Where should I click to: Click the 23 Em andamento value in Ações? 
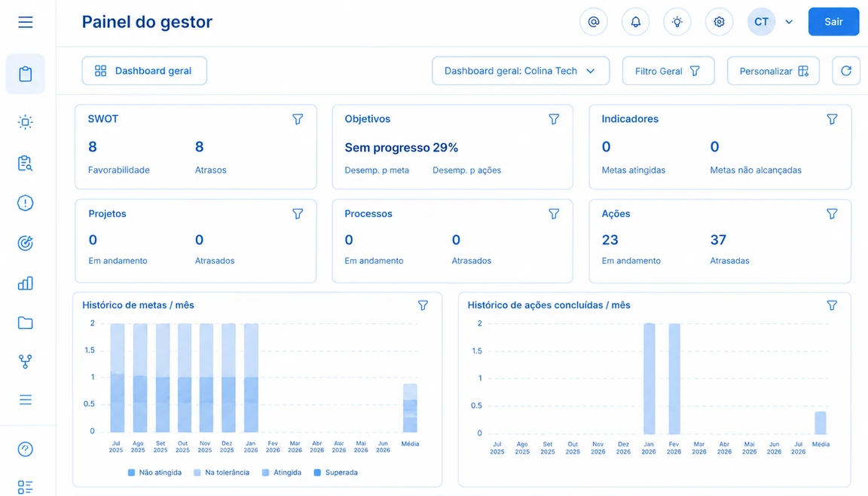click(x=610, y=240)
